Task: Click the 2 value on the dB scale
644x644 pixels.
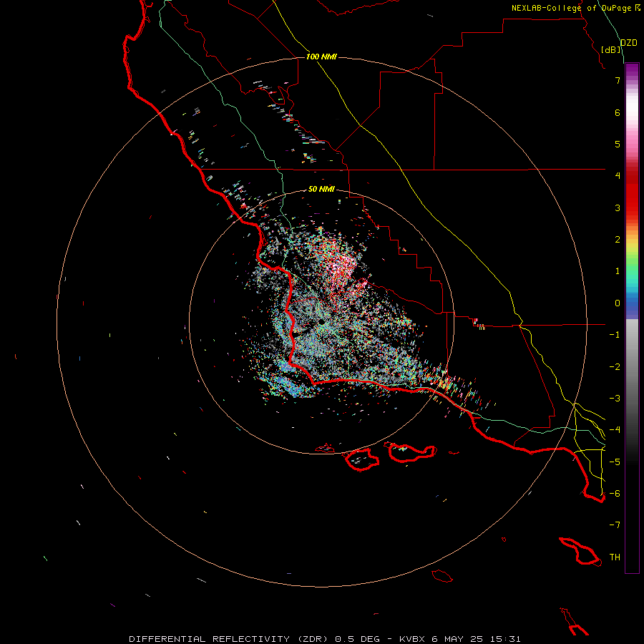Action: coord(618,240)
